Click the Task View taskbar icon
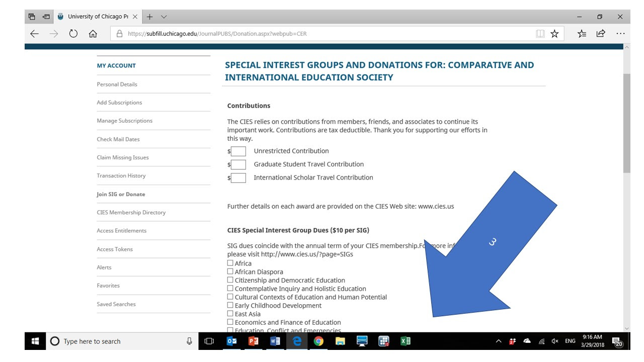Screen dimensions: 644x362 point(209,341)
